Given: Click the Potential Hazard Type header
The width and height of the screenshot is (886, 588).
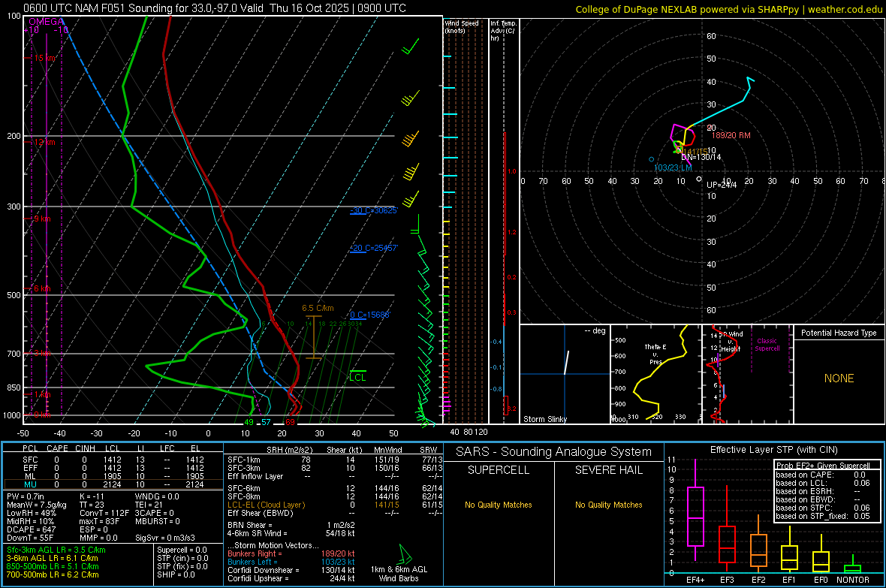Looking at the screenshot, I should click(839, 333).
